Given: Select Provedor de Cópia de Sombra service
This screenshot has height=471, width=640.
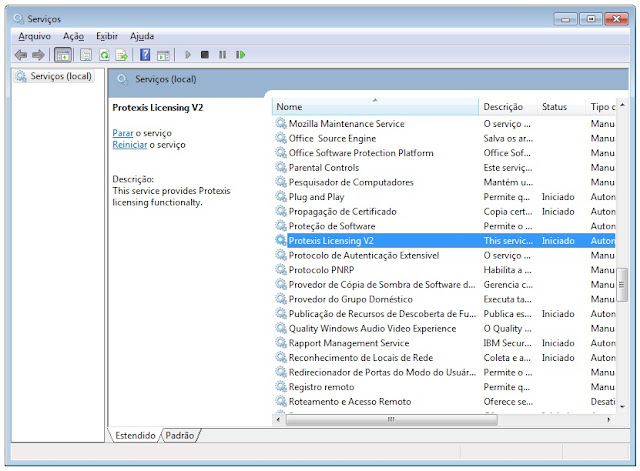Looking at the screenshot, I should (444, 284).
